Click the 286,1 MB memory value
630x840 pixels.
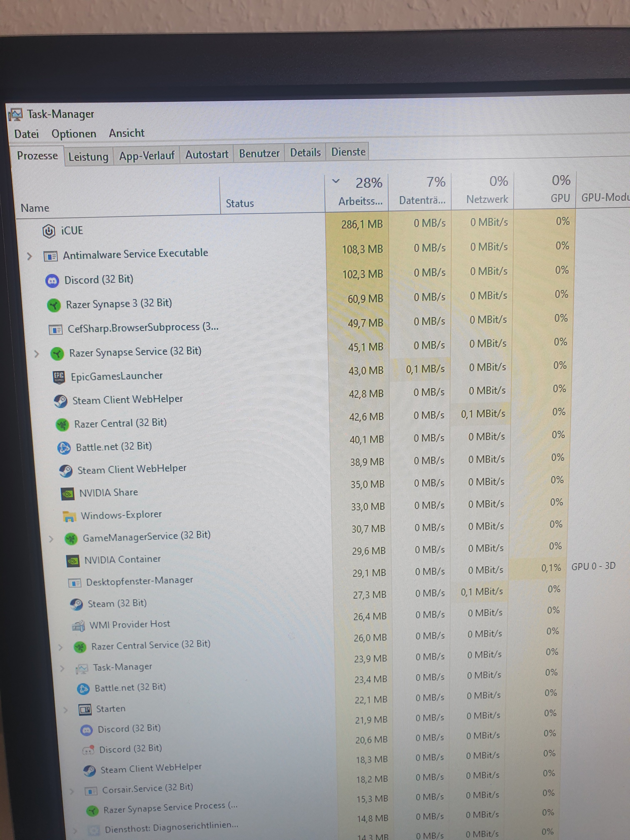pyautogui.click(x=362, y=224)
